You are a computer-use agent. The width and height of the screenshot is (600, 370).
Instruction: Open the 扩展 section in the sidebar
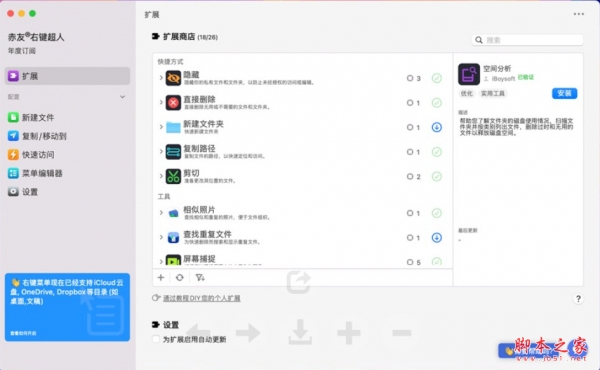pos(67,76)
